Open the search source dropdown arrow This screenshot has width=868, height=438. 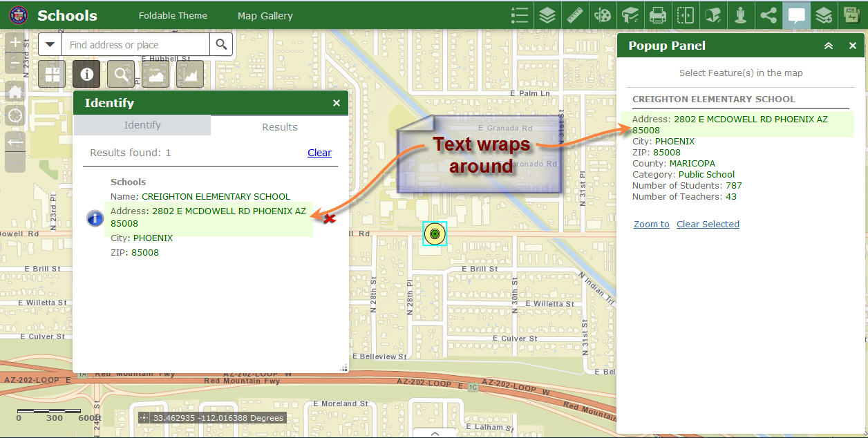(x=50, y=45)
